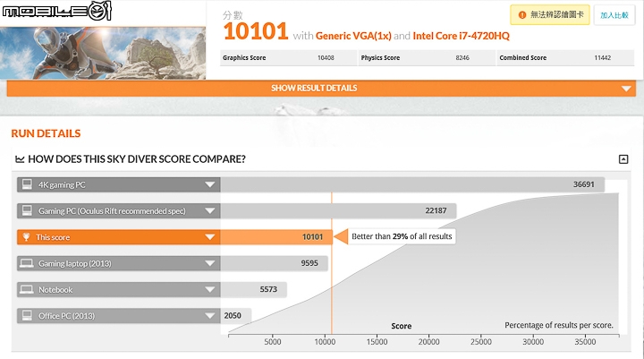Click the 無法辨認繪圖卡 warning badge

550,15
